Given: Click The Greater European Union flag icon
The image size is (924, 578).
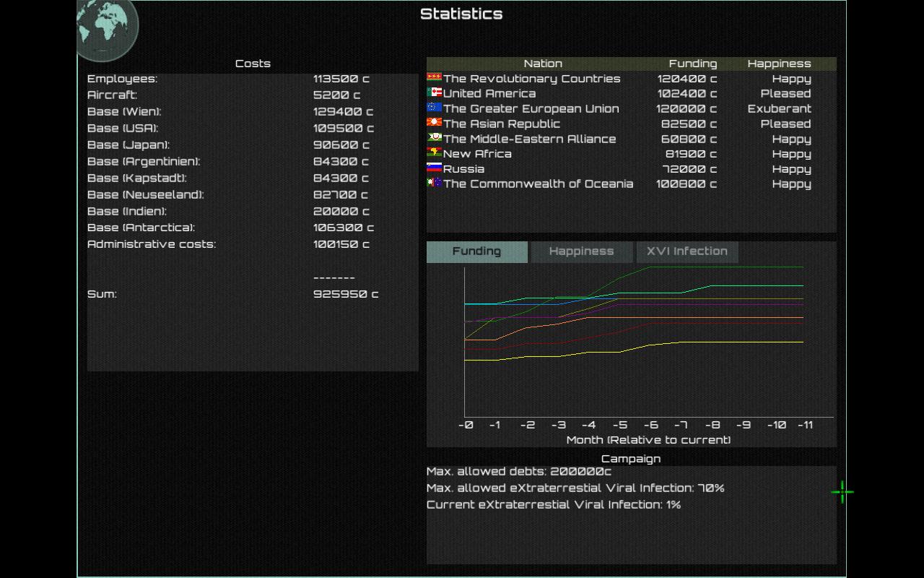Looking at the screenshot, I should tap(434, 107).
